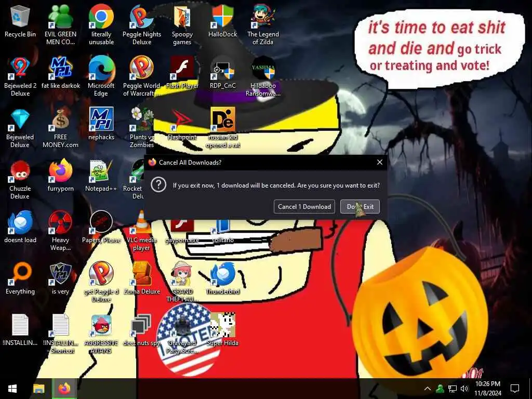The image size is (532, 399).
Task: Open 'is very' MPI shield shortcut
Action: pos(60,278)
